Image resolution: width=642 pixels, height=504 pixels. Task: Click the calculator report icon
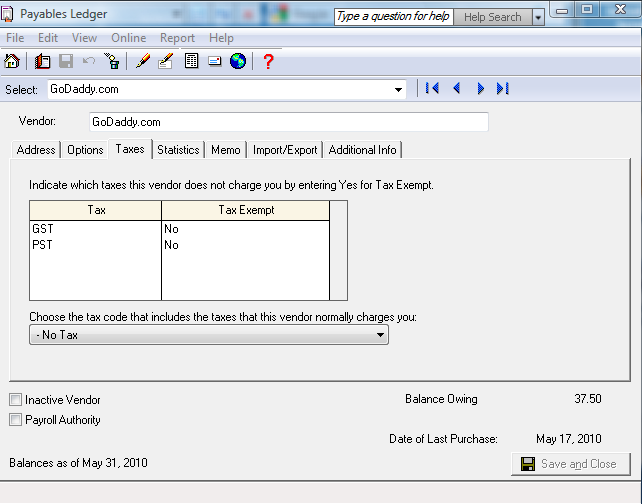point(191,61)
